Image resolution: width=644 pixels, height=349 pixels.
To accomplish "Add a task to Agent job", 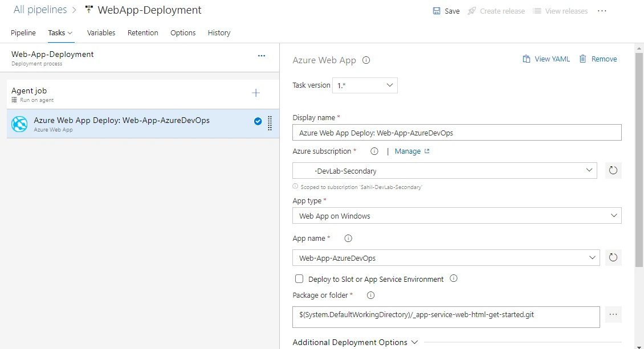I will click(256, 93).
